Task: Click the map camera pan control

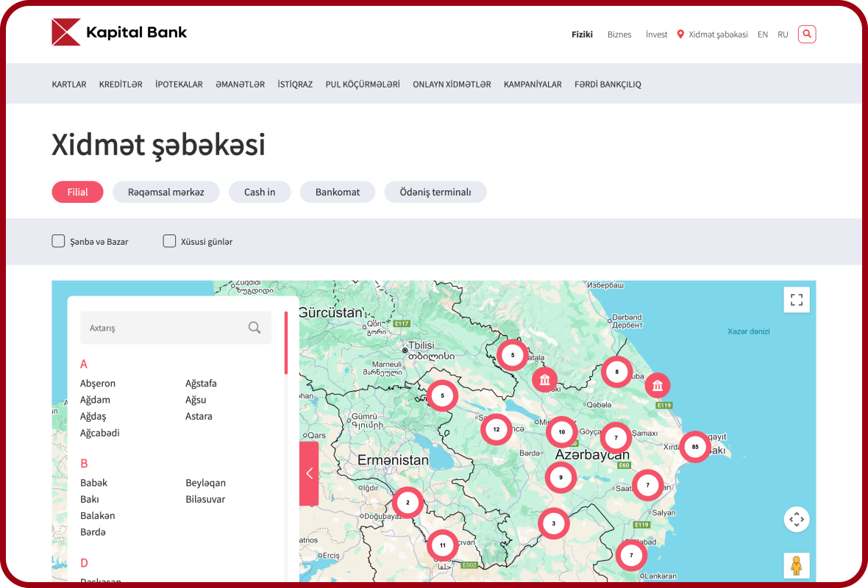Action: (796, 520)
